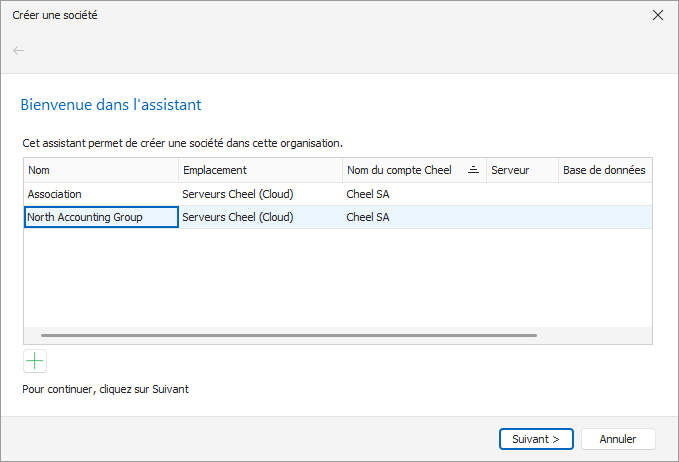Screen dimensions: 679x462
Task: Click the Base de données column header
Action: pos(605,170)
